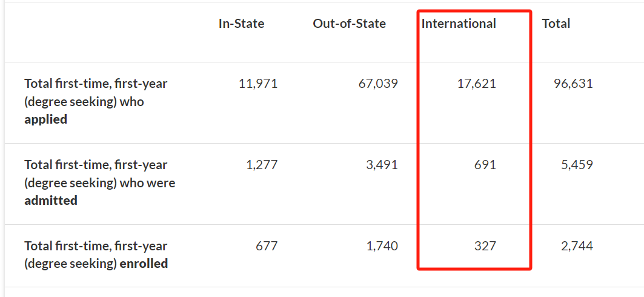Click the row label ending with enrolled
This screenshot has height=297, width=644.
(x=96, y=255)
